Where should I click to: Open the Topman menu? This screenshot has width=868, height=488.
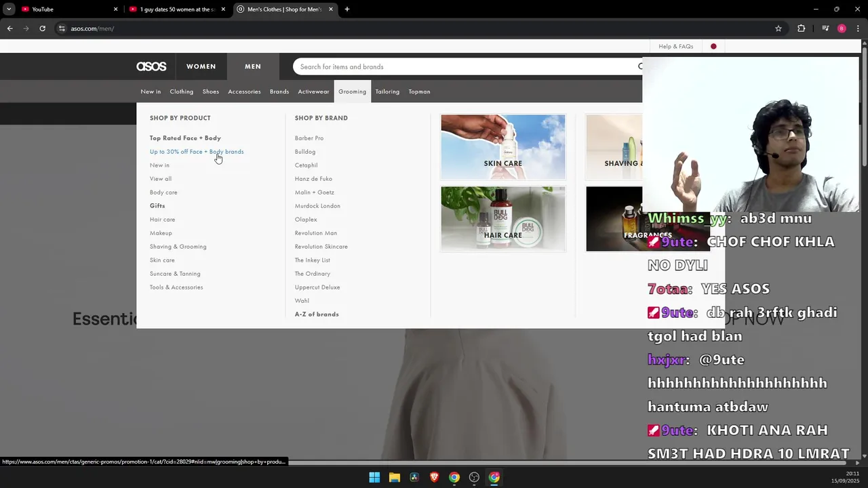[x=419, y=91]
